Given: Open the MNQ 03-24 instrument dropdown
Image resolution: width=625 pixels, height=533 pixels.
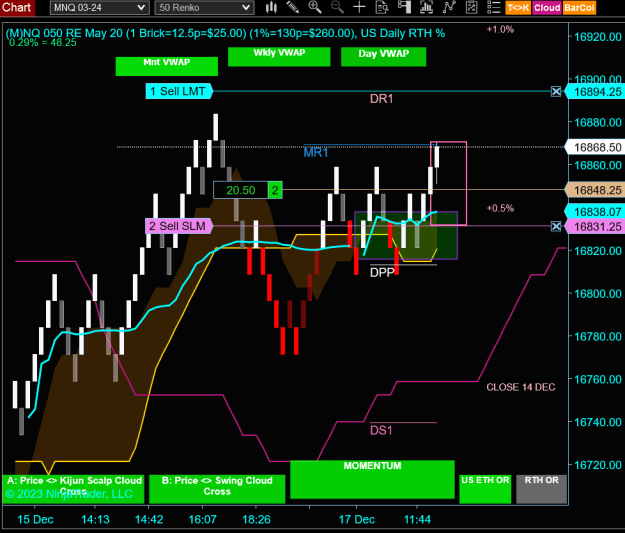Looking at the screenshot, I should (x=99, y=8).
